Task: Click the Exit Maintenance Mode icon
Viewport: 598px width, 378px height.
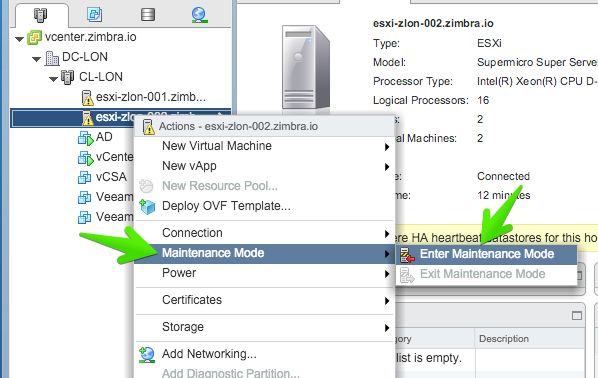Action: (407, 275)
